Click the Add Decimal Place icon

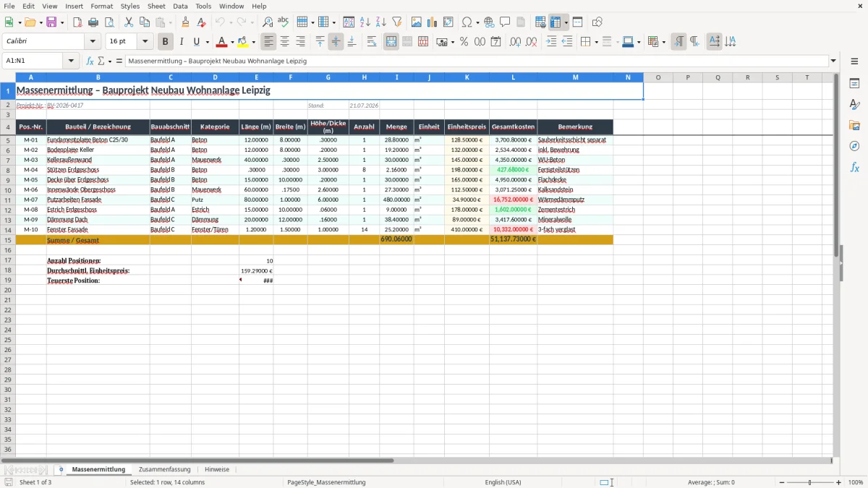(x=515, y=42)
